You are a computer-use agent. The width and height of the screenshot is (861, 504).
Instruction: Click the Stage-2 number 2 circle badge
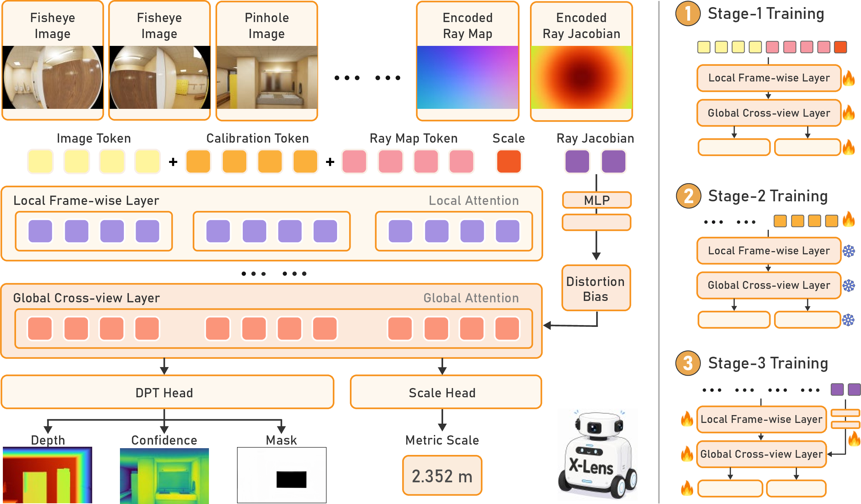tap(688, 196)
